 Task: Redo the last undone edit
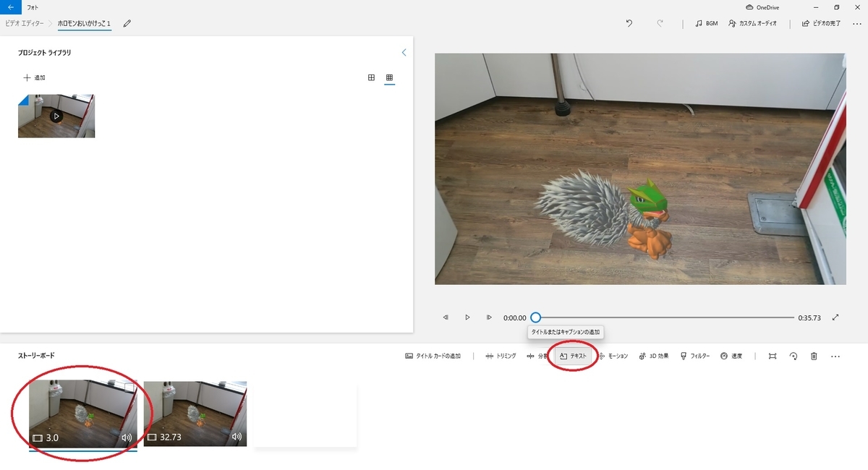pos(660,23)
